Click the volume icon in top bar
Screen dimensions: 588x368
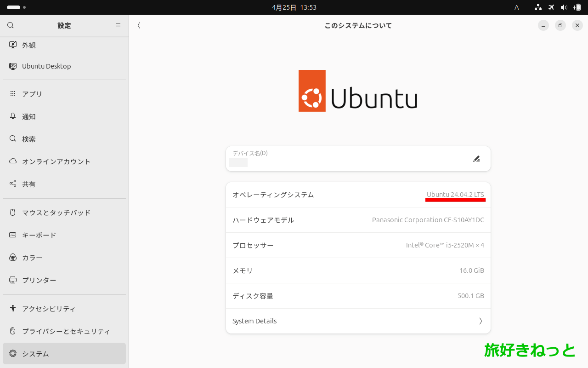pyautogui.click(x=564, y=7)
